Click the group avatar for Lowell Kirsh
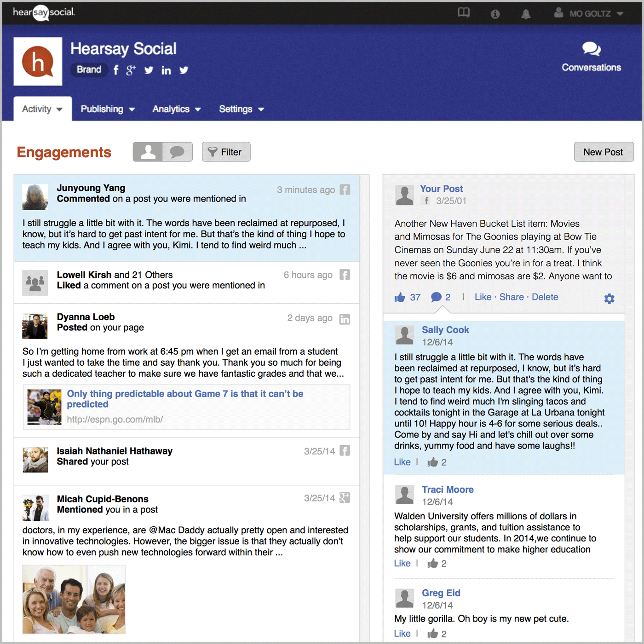 (x=35, y=282)
